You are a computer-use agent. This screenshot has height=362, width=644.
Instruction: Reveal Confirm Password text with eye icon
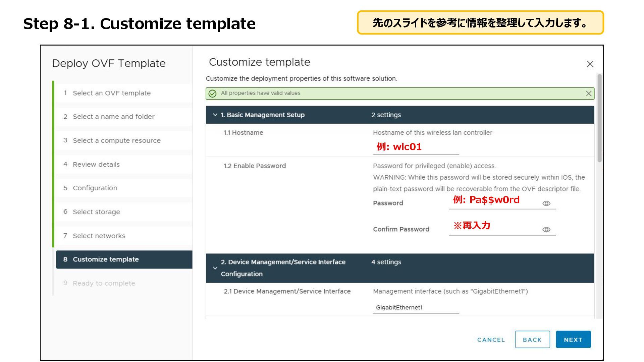(546, 230)
